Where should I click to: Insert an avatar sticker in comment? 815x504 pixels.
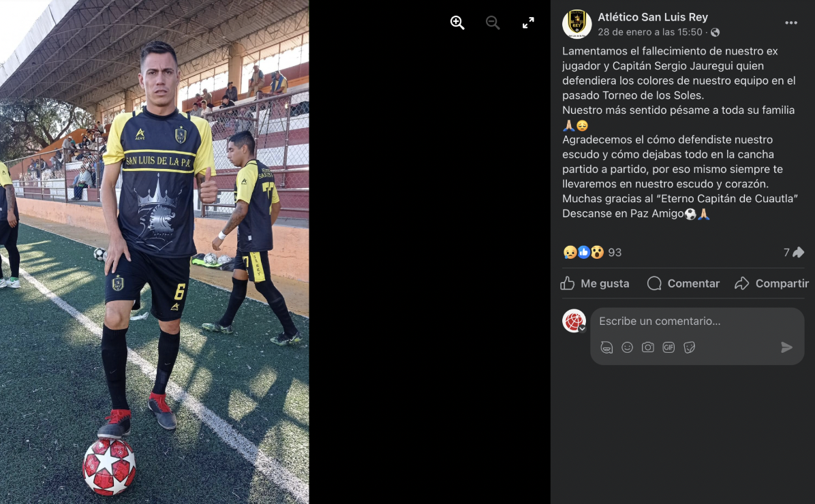pos(606,347)
